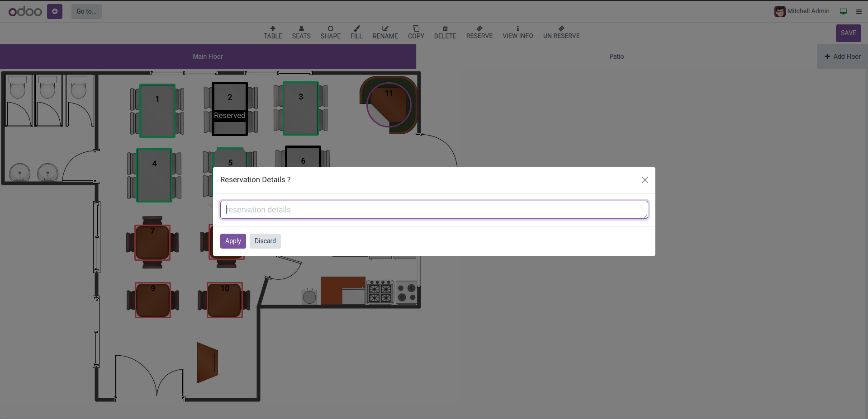Click the DELETE trash tool
Image resolution: width=868 pixels, height=419 pixels.
pos(445,33)
